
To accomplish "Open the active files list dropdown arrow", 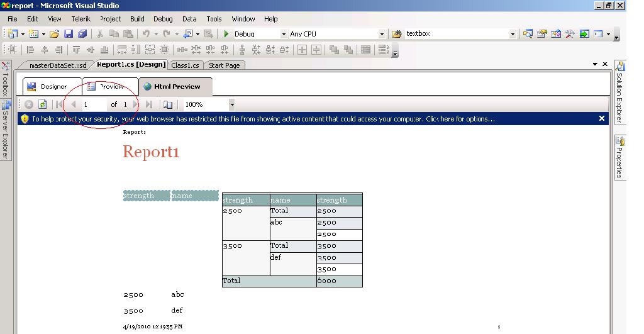I will [x=595, y=64].
